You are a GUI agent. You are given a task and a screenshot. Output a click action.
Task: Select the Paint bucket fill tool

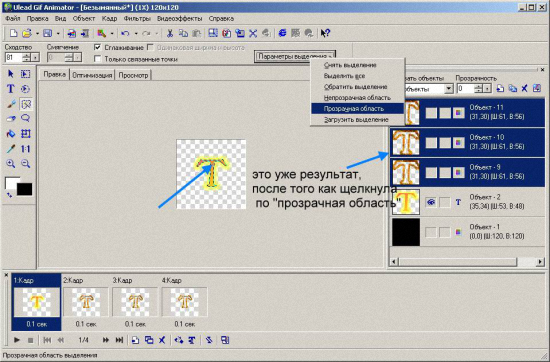click(x=11, y=134)
